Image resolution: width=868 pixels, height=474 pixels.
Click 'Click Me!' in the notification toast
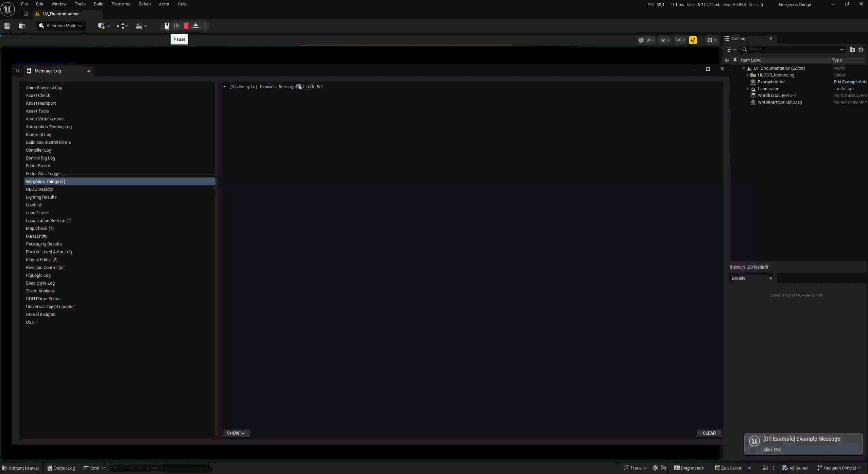click(x=772, y=450)
